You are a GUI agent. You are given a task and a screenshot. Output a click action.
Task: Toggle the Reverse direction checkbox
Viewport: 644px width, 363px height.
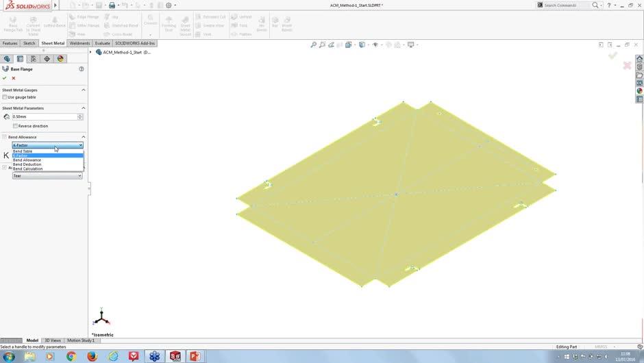point(15,125)
